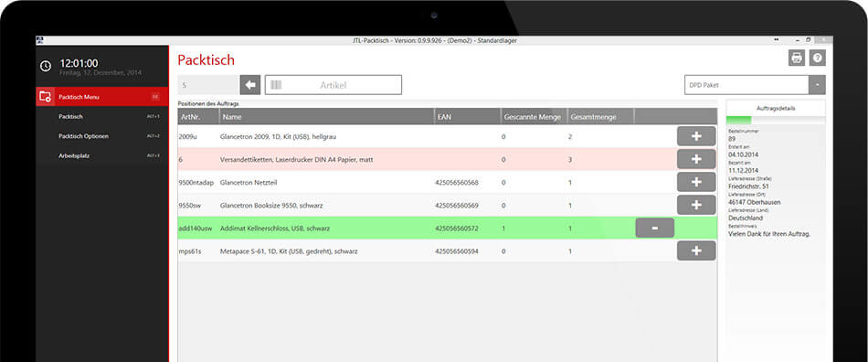Add Metapace S-61 with plus button

(x=696, y=250)
